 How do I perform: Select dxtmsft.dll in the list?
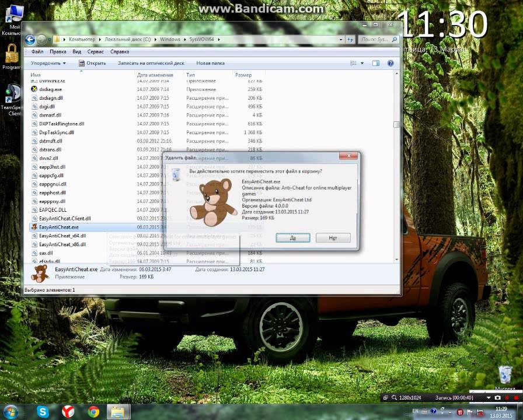(x=51, y=141)
